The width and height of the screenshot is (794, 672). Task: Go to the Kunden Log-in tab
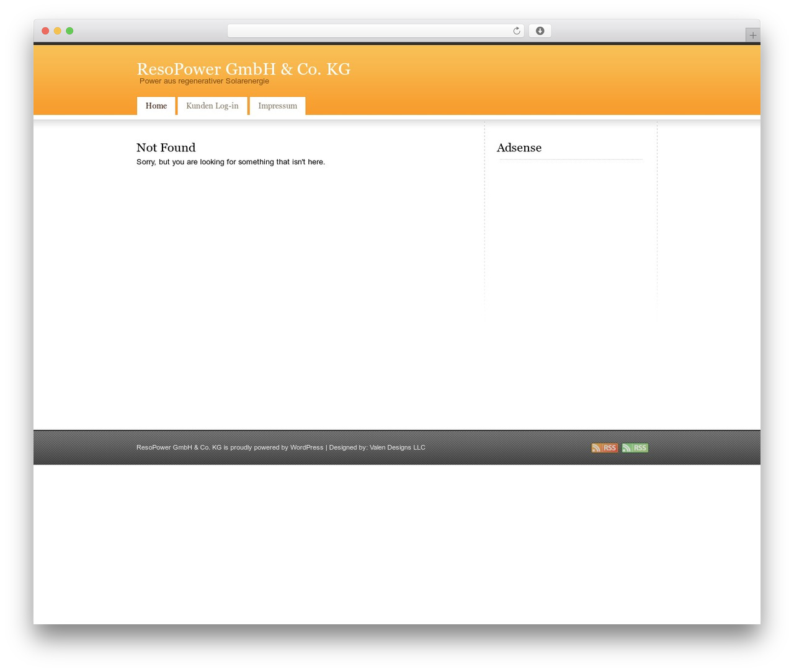point(212,106)
